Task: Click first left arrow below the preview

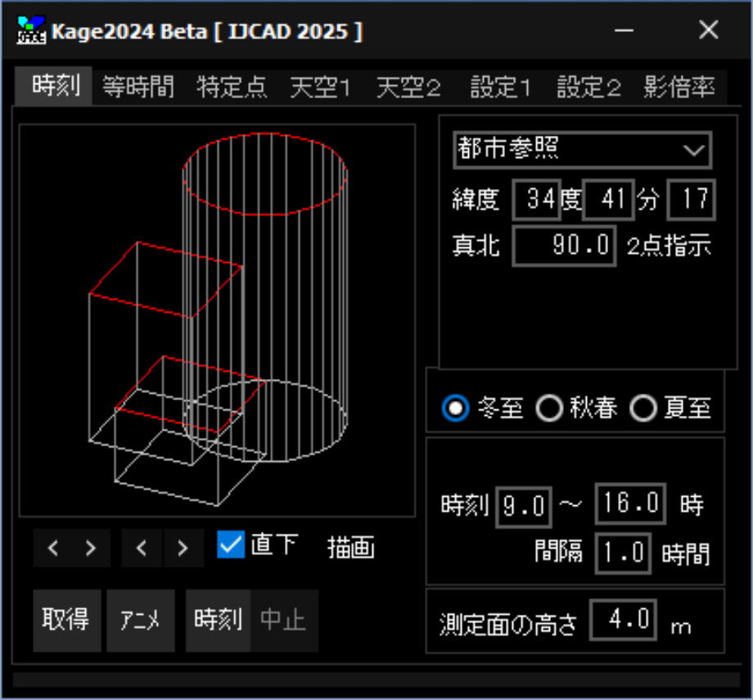Action: tap(53, 548)
